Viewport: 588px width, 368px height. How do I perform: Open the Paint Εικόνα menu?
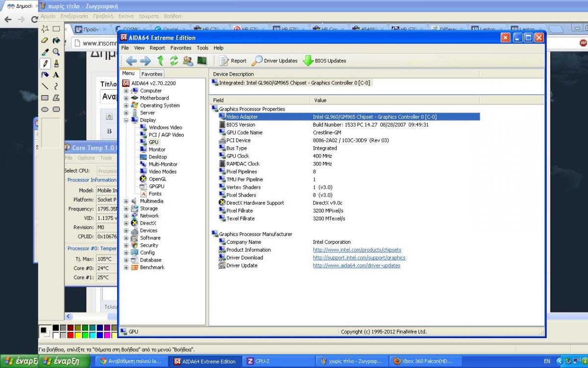pos(126,16)
